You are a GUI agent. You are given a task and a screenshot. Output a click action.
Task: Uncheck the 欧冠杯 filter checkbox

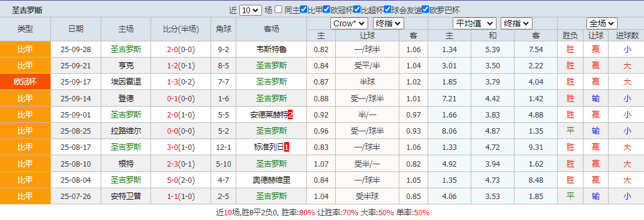tap(327, 10)
